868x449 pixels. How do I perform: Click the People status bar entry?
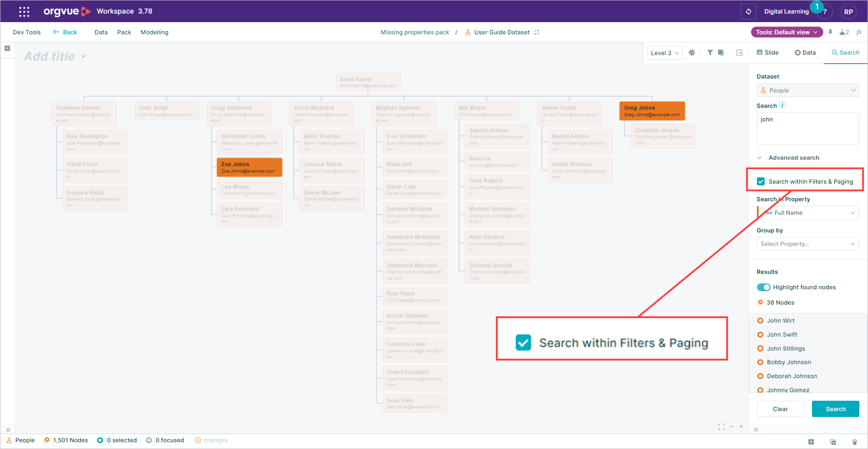pyautogui.click(x=21, y=440)
